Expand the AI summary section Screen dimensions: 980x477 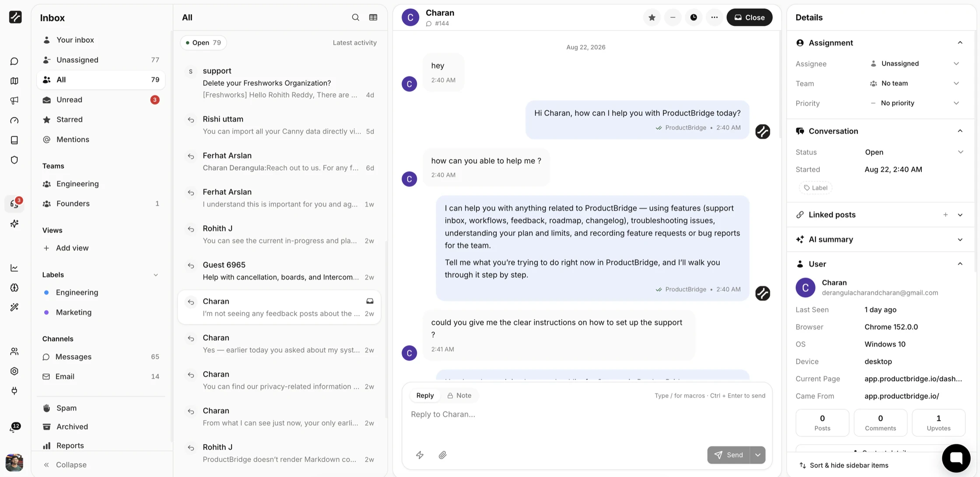(x=960, y=240)
